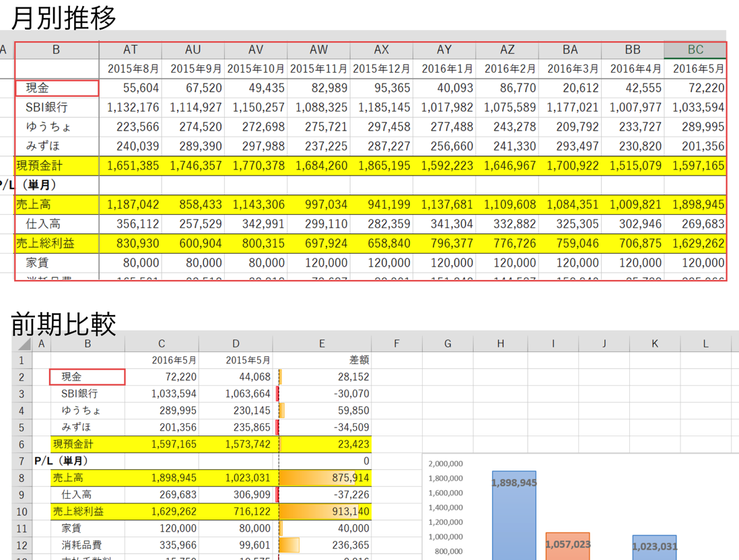Select column E header in lower sheet
The height and width of the screenshot is (560, 739).
click(x=322, y=344)
